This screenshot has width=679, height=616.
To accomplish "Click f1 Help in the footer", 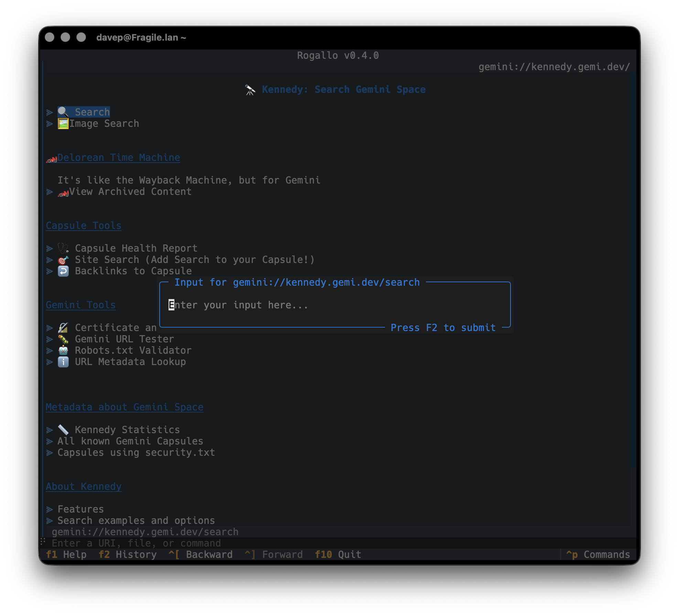I will (x=66, y=554).
